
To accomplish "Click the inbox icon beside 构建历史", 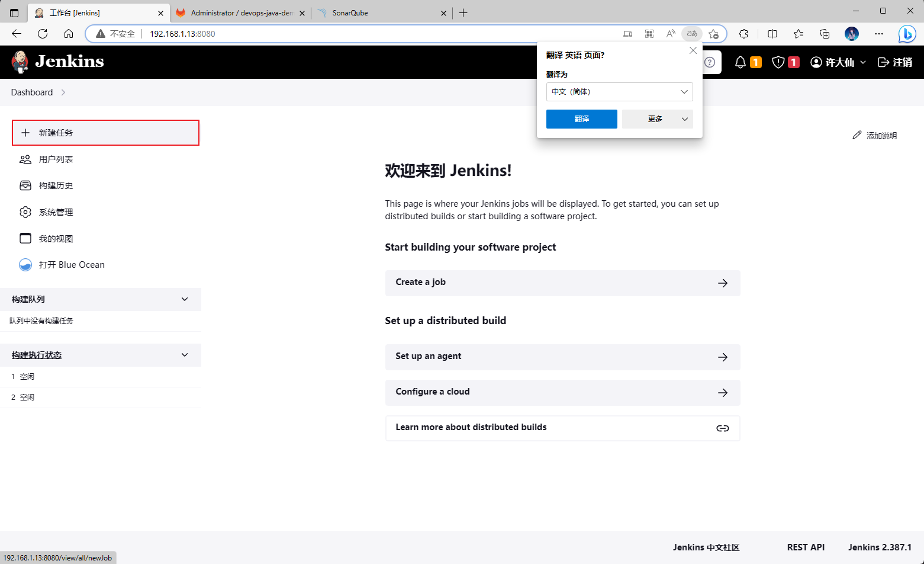I will coord(25,185).
